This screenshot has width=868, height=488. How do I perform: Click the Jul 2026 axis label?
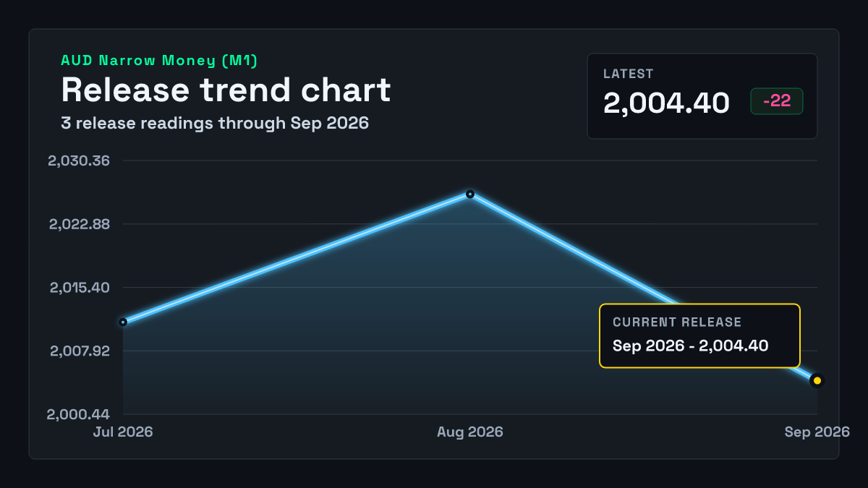(x=123, y=432)
